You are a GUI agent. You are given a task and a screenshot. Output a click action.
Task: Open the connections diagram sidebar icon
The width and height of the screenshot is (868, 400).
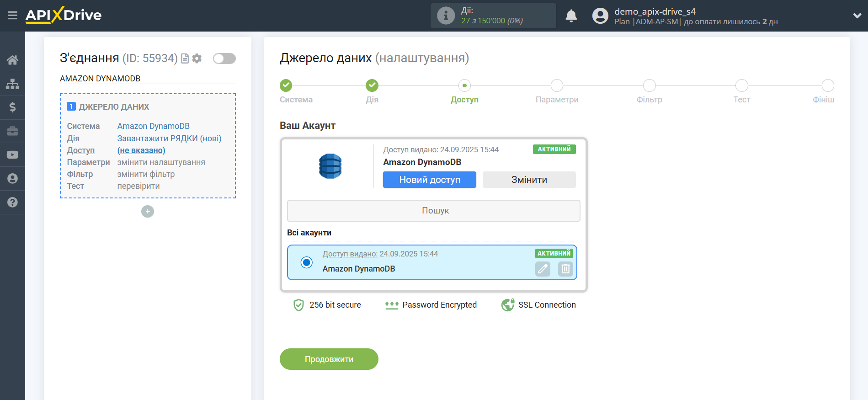[12, 84]
